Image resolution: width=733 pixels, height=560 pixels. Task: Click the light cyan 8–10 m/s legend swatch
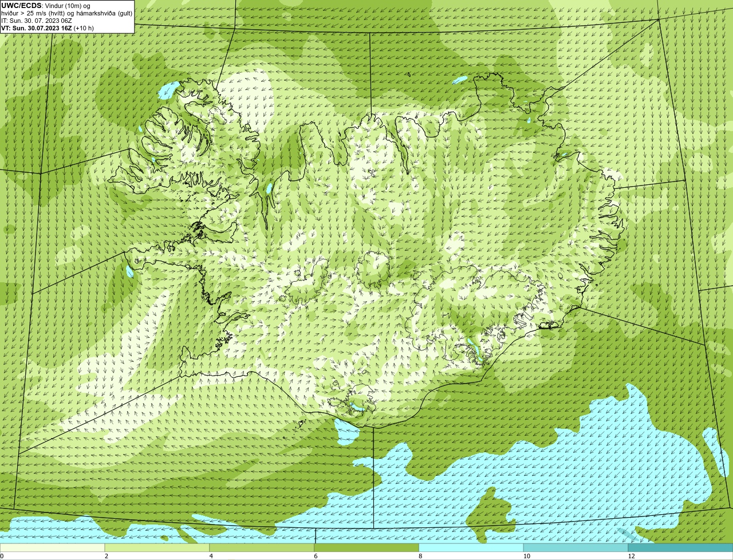coord(471,547)
